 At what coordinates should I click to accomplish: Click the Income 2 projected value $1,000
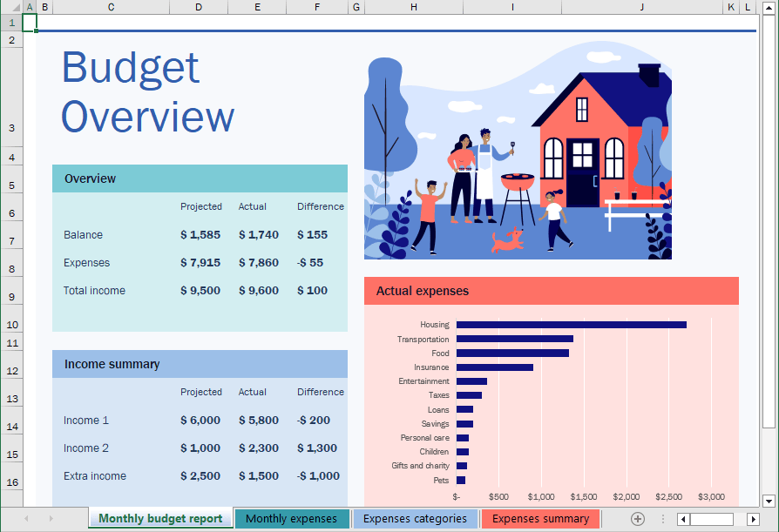click(200, 448)
